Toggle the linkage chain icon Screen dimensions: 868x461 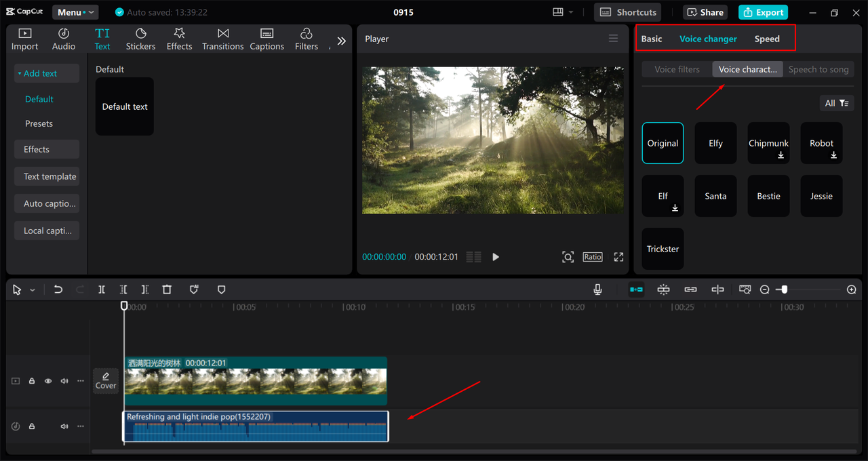click(x=690, y=289)
